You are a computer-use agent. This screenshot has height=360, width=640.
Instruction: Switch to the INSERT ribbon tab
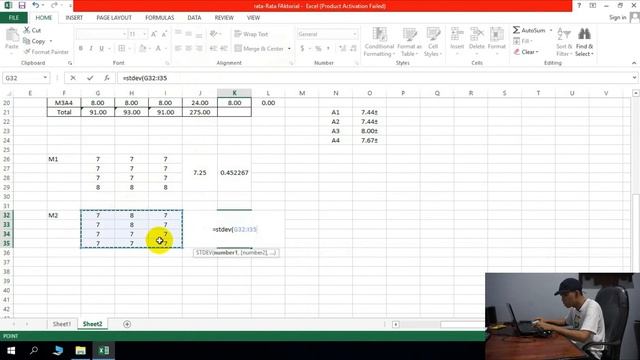point(74,18)
